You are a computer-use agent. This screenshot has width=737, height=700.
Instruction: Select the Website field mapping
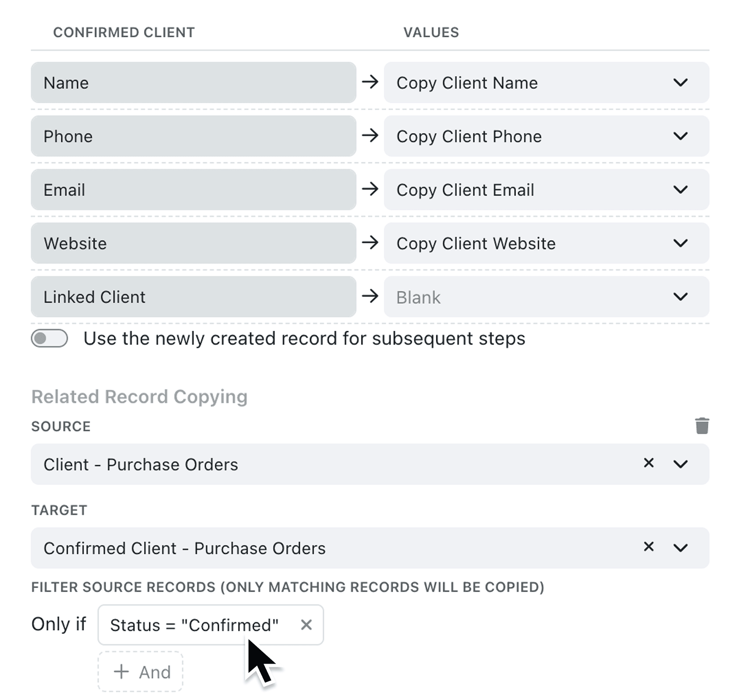(x=194, y=243)
